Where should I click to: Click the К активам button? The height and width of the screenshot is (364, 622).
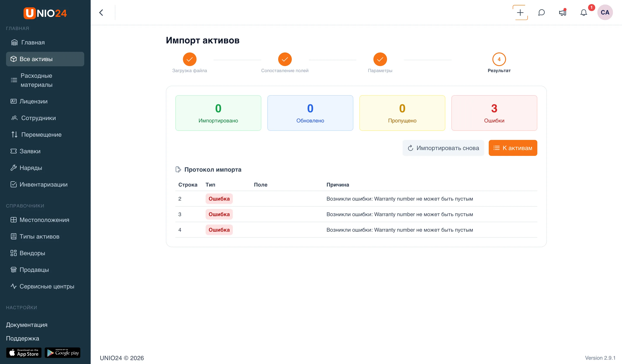coord(513,148)
